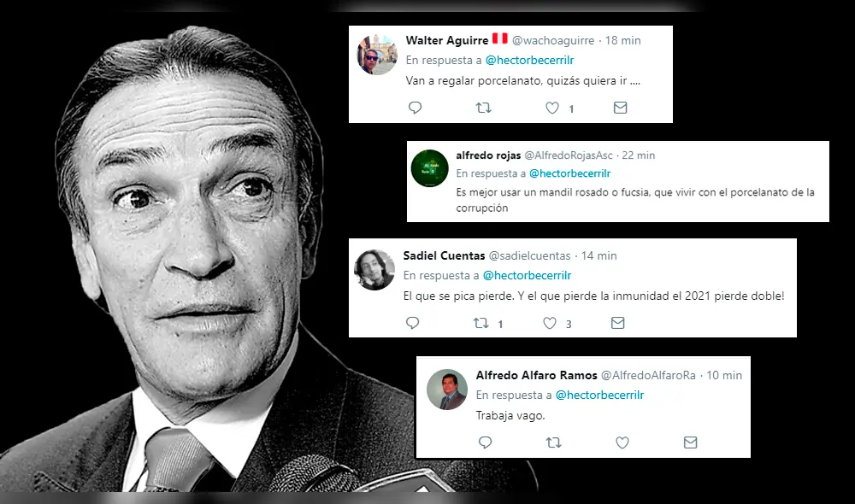The image size is (855, 504).
Task: Reply to Alfredo Alfaro Ramos' tweet
Action: pos(486,442)
